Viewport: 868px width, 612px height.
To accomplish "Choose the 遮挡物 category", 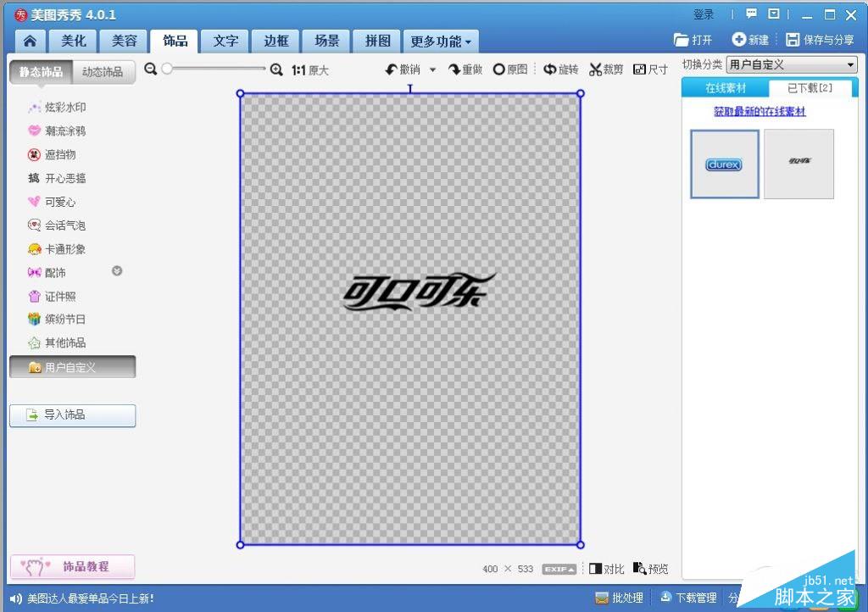I will 52,155.
